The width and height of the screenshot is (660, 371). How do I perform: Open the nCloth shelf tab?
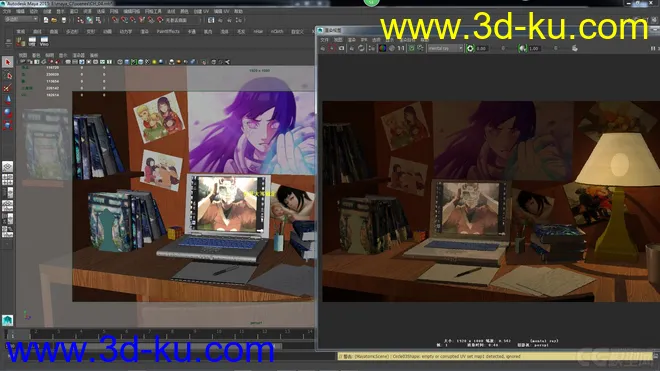[277, 32]
